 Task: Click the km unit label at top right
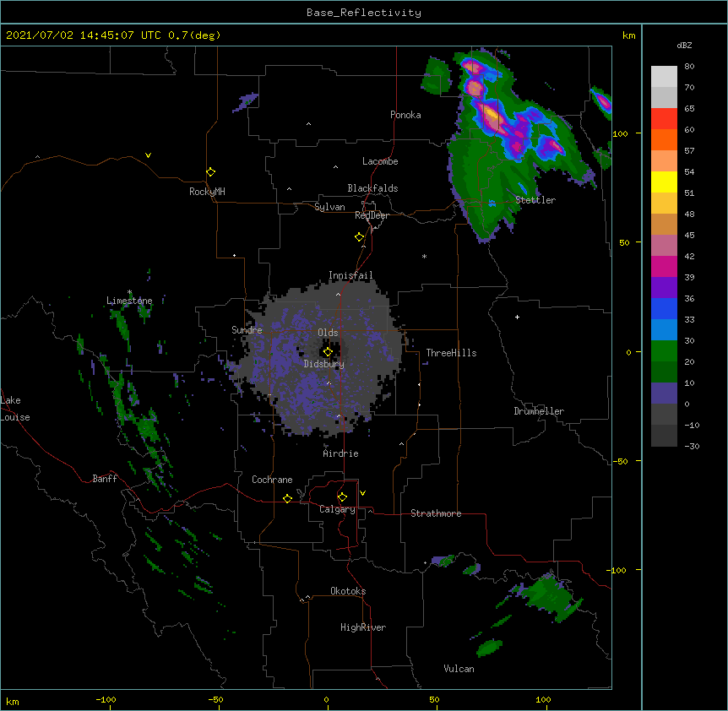(x=629, y=35)
